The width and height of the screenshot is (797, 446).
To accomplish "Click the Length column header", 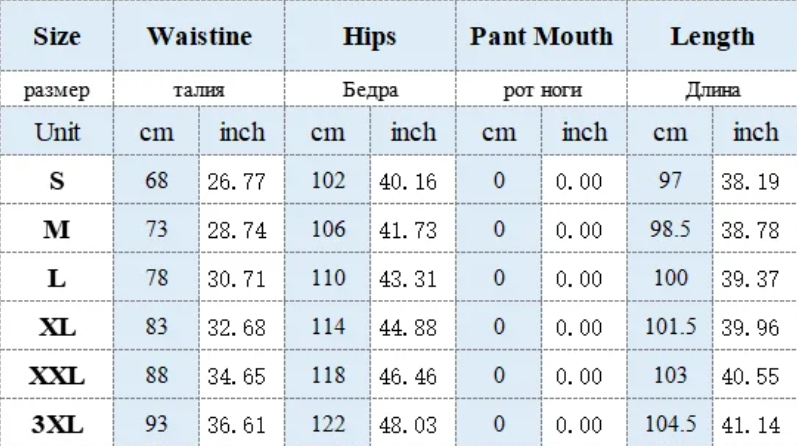I will (712, 38).
